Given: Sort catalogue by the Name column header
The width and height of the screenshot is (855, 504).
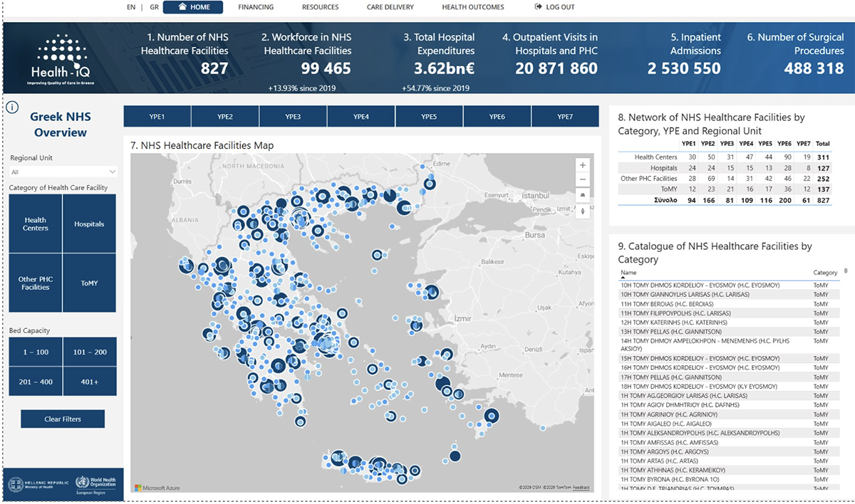Looking at the screenshot, I should 628,273.
